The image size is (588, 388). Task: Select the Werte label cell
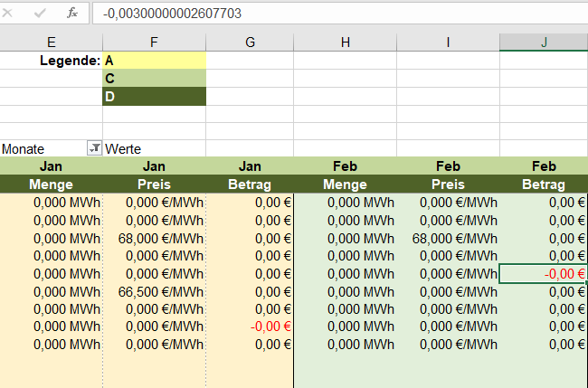(154, 148)
